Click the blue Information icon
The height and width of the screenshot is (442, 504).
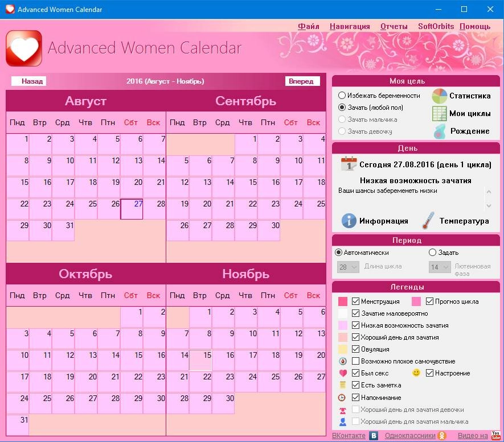[349, 221]
